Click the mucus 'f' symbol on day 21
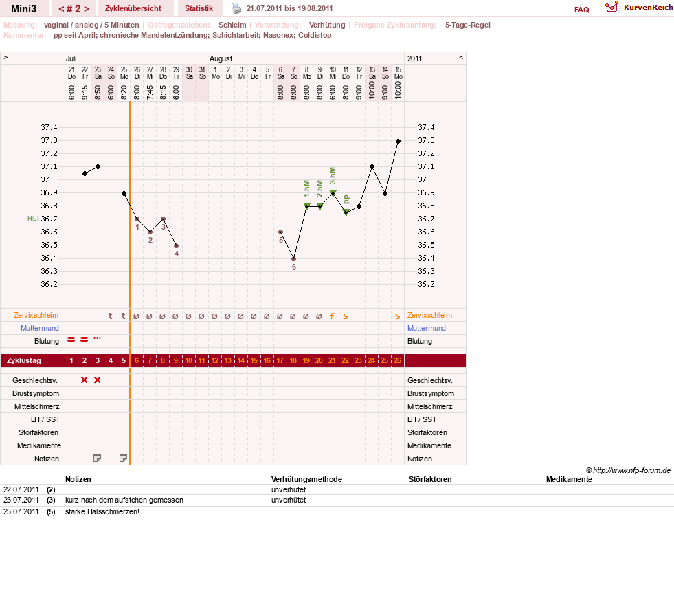 pyautogui.click(x=332, y=316)
